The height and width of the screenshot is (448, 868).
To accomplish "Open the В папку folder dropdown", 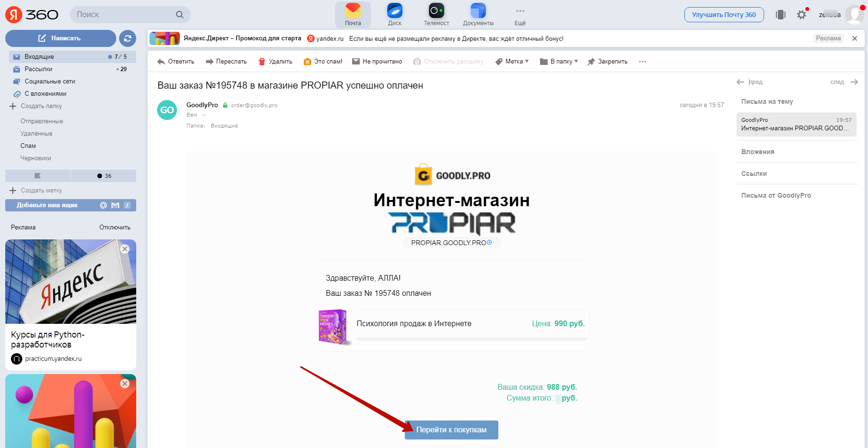I will (559, 62).
